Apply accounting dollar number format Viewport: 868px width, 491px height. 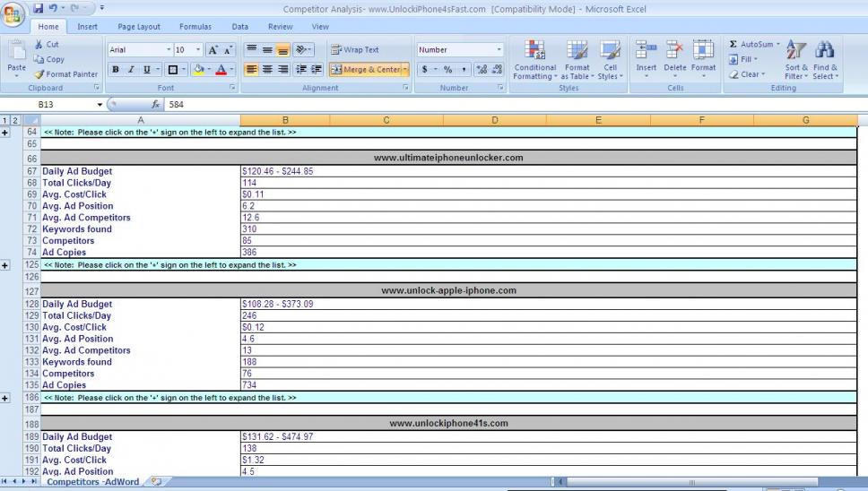click(x=425, y=70)
